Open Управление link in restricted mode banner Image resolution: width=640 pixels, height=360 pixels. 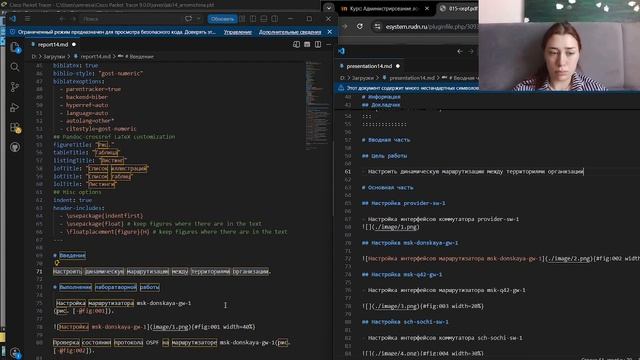coord(238,32)
